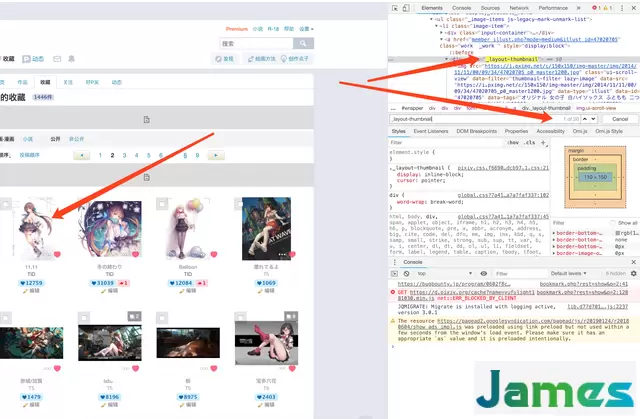The height and width of the screenshot is (419, 640).
Task: Toggle the .cls element classes option
Action: (x=530, y=142)
